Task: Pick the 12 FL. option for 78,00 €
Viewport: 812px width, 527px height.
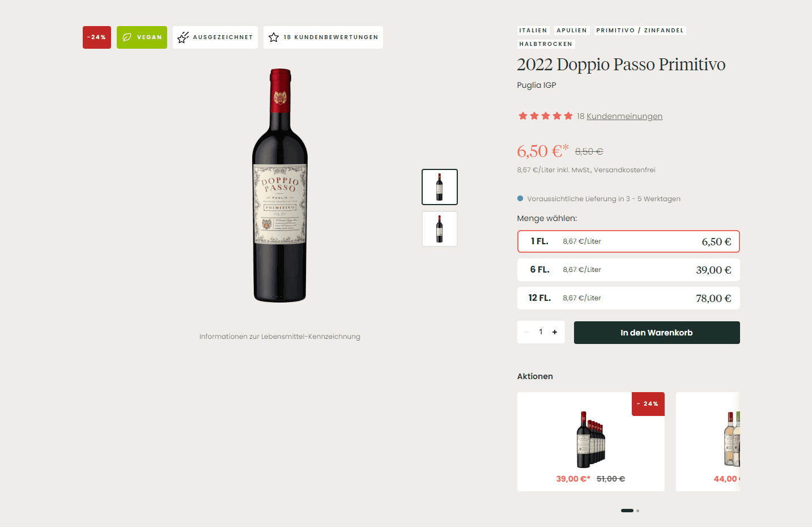Action: [x=628, y=298]
